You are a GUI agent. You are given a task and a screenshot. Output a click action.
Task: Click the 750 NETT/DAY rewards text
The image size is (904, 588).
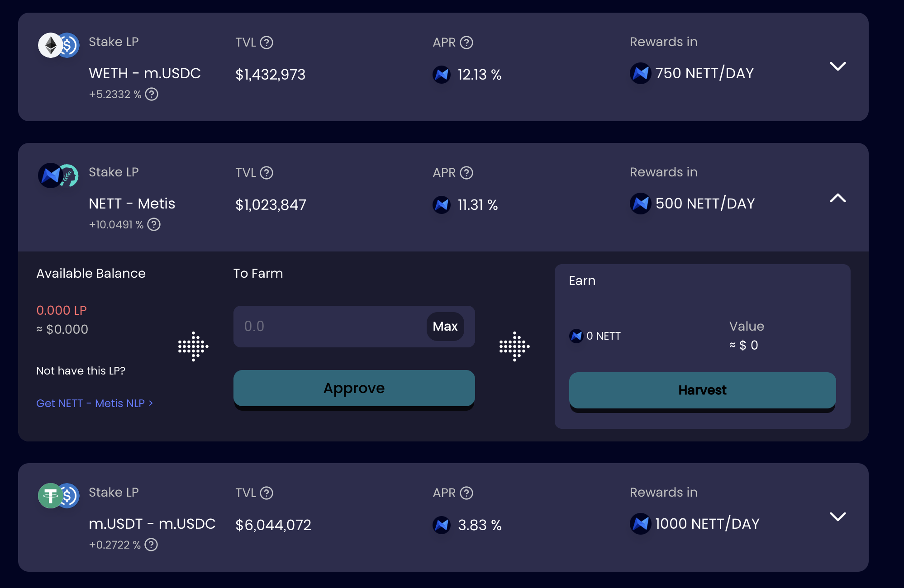(x=704, y=73)
